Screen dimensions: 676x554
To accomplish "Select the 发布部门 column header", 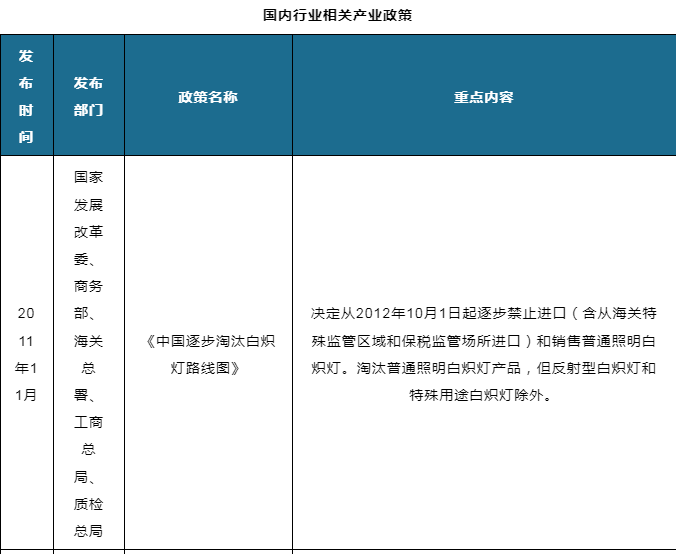I will click(x=88, y=96).
